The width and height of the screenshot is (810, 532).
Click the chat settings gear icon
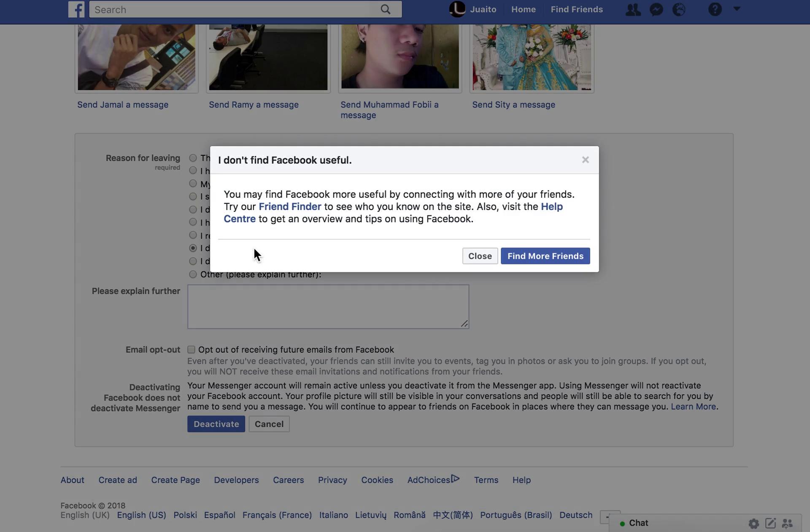pos(754,524)
